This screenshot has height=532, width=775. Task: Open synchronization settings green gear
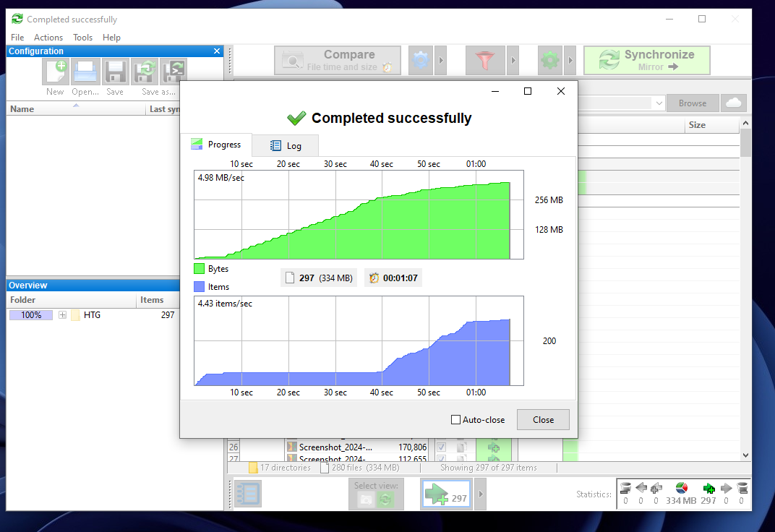point(550,60)
